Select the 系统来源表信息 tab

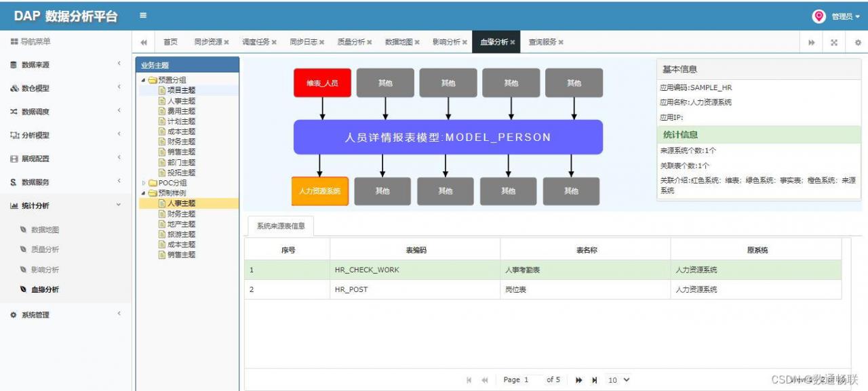[x=281, y=226]
